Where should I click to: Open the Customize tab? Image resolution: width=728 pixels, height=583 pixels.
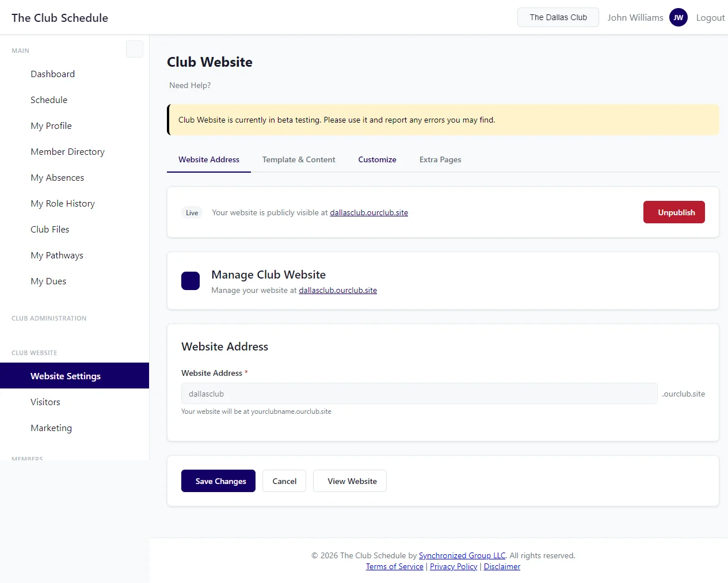[x=377, y=159]
